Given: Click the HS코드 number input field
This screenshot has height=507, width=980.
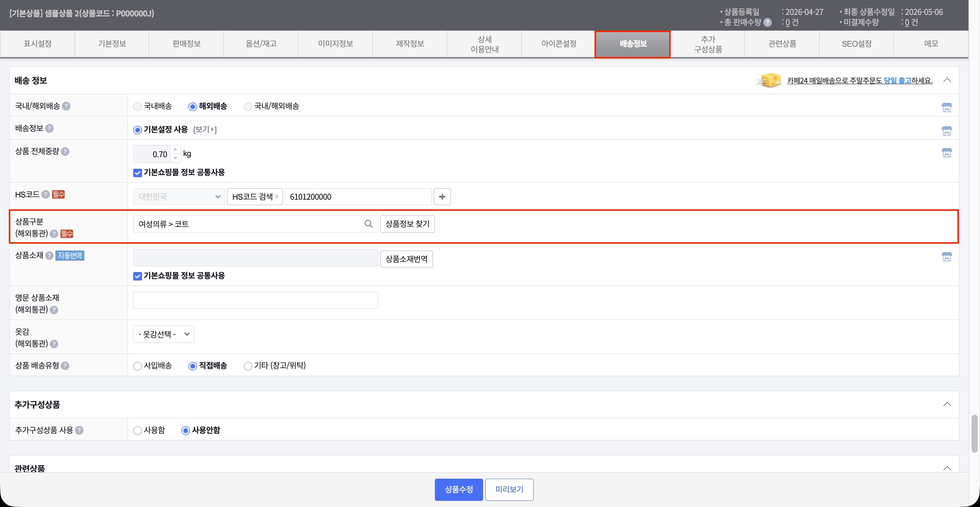Looking at the screenshot, I should point(358,197).
